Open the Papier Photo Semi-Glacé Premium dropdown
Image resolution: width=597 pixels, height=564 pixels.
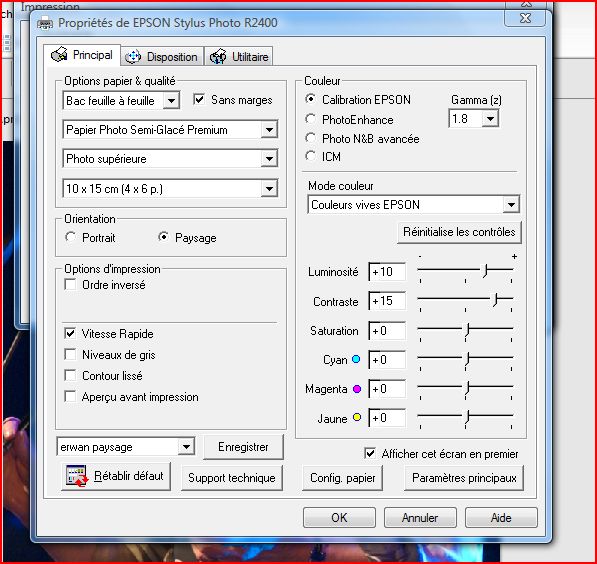170,130
